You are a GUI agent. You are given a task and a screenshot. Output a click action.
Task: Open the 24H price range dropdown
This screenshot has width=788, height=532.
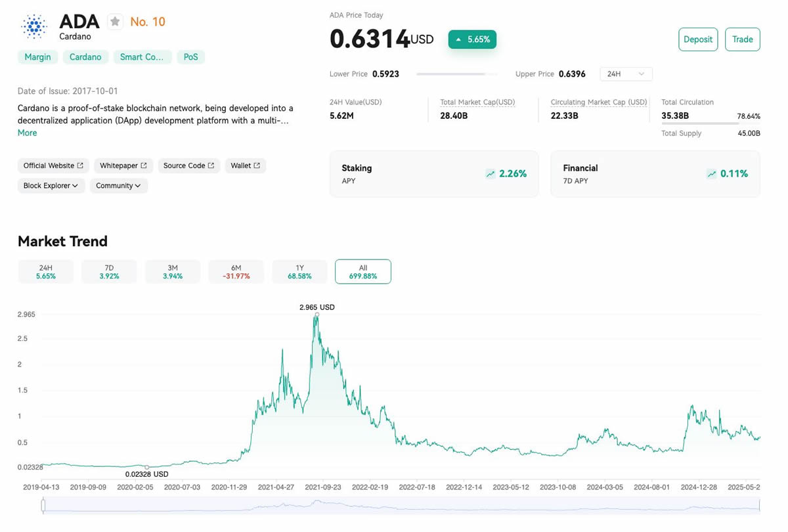(626, 74)
